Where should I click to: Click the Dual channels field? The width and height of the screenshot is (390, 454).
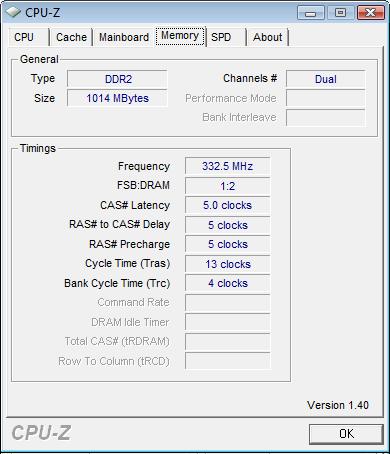[x=326, y=79]
